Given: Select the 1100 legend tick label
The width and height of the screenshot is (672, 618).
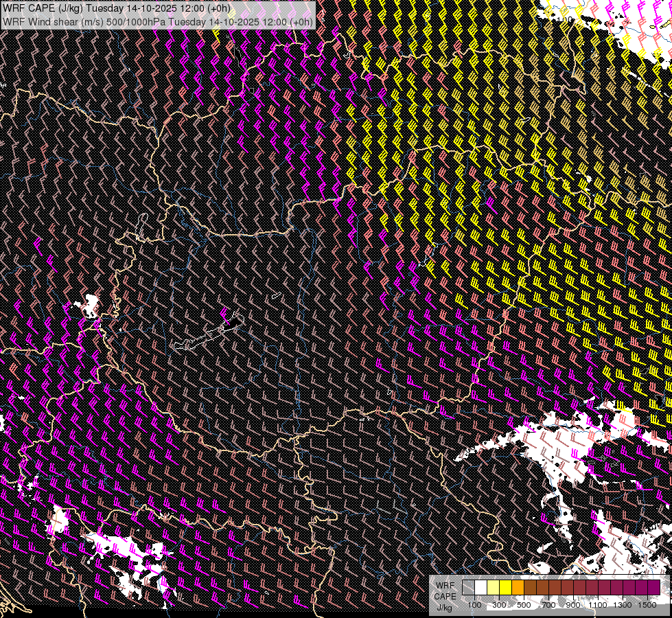Looking at the screenshot, I should pyautogui.click(x=597, y=605).
